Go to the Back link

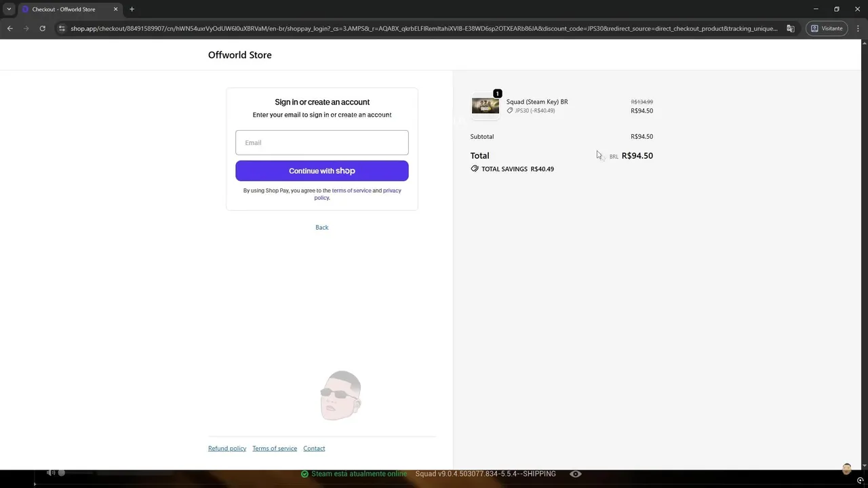point(322,227)
